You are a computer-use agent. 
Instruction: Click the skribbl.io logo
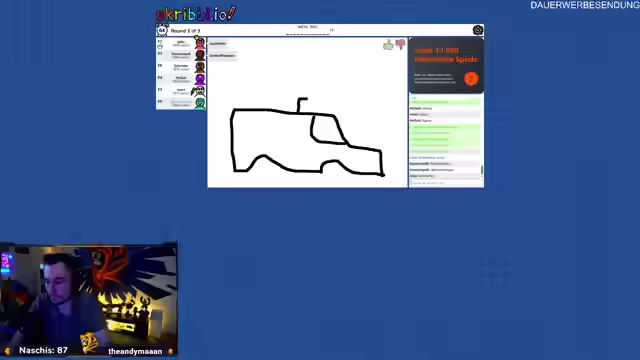click(x=196, y=14)
